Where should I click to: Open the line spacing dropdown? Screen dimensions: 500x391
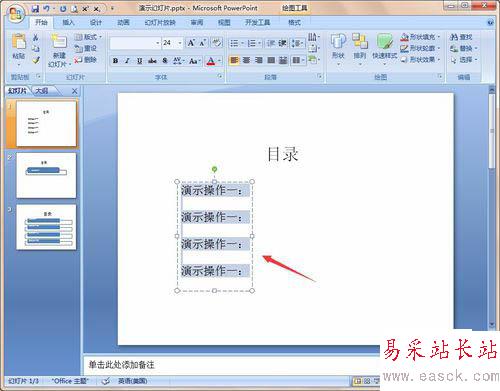[297, 43]
